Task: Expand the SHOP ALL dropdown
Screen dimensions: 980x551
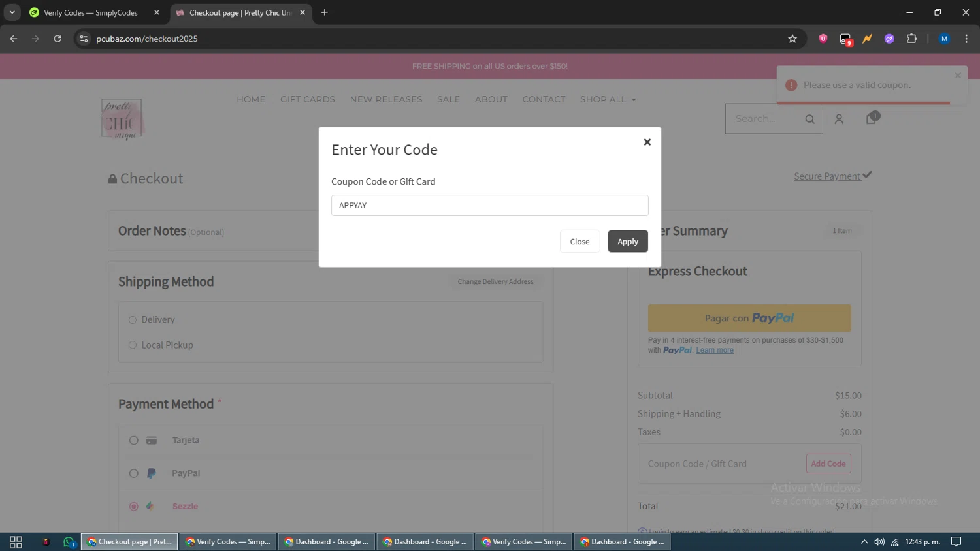Action: (x=608, y=99)
